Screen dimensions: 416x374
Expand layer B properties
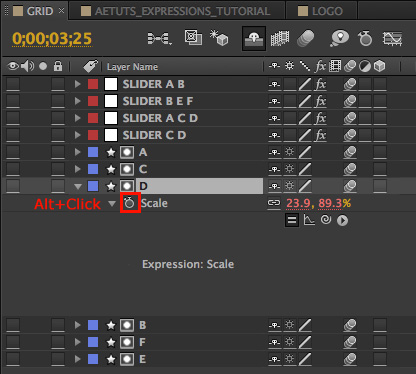click(x=78, y=325)
